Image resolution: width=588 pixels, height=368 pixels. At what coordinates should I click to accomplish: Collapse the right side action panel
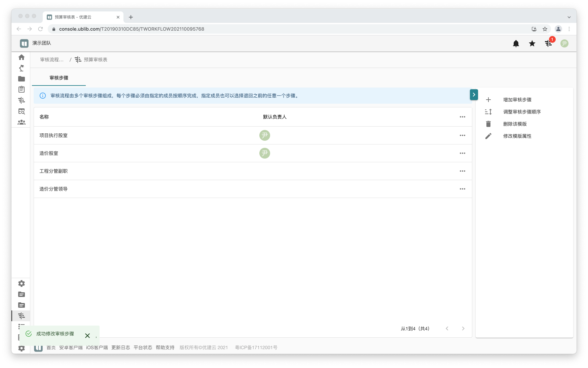point(474,95)
